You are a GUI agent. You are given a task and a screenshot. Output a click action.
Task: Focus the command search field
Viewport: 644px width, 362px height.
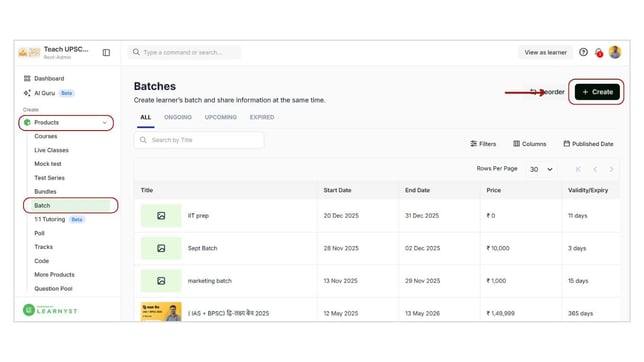coord(184,53)
